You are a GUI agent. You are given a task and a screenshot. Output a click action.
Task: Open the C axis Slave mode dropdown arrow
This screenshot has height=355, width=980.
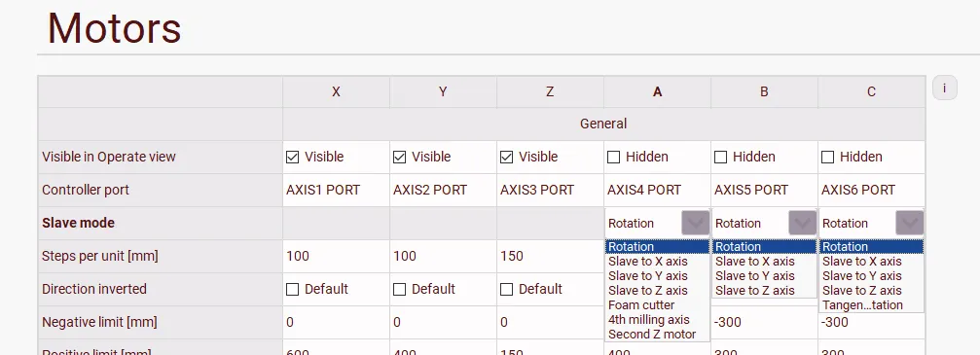tap(909, 223)
